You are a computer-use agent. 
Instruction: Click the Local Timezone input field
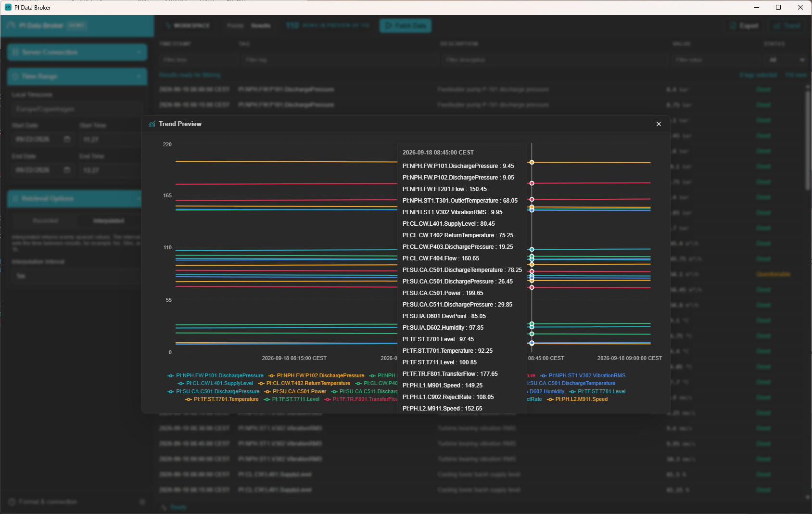77,109
